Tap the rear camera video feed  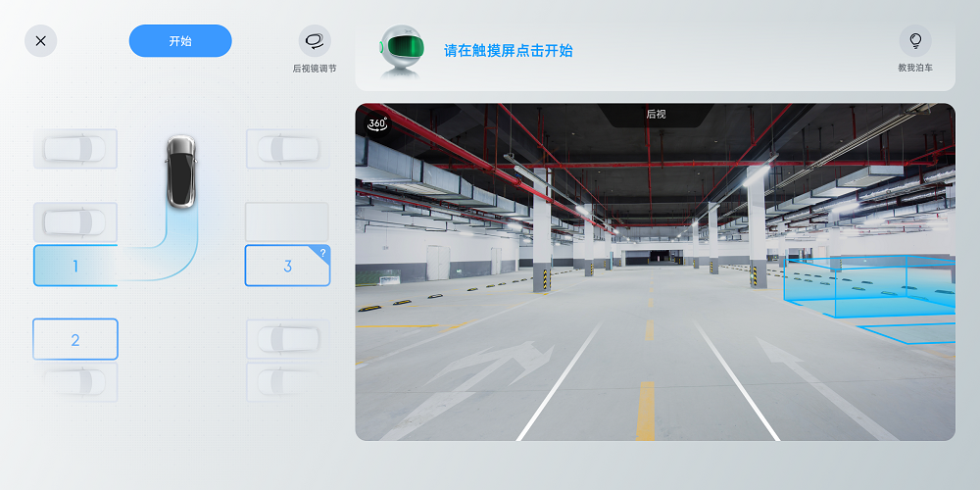coord(655,271)
